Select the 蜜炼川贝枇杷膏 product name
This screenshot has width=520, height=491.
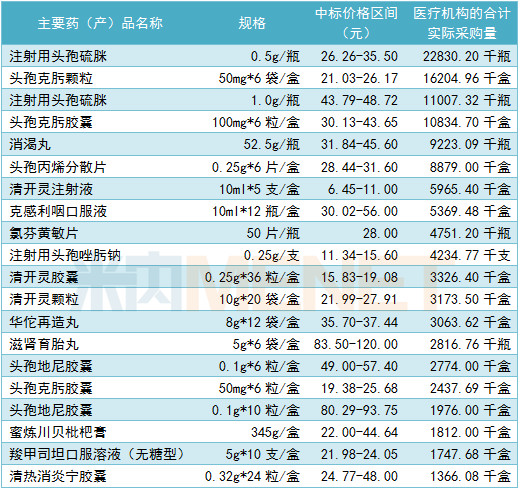pyautogui.click(x=58, y=432)
